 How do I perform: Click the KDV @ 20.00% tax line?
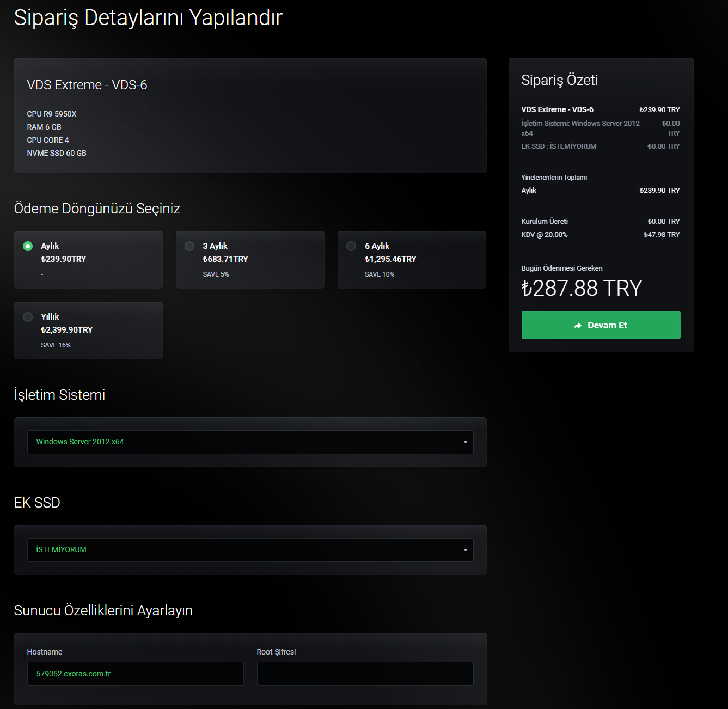(545, 235)
